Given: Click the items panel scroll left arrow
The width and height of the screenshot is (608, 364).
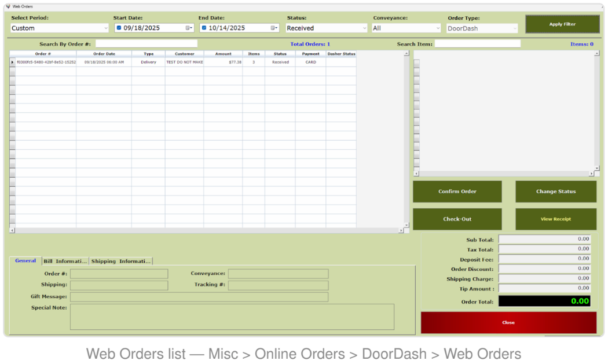Looking at the screenshot, I should [416, 174].
